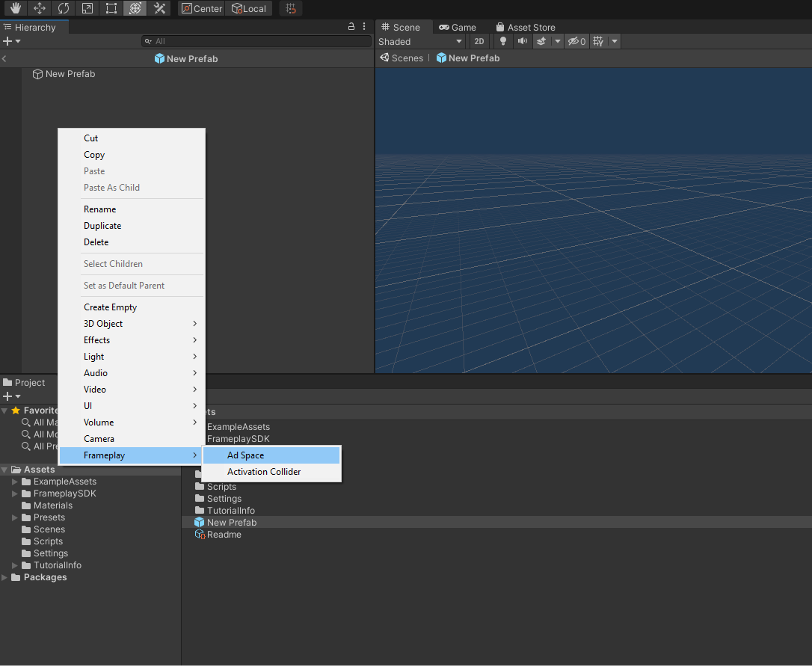Collapse the Assets folder tree
Image resolution: width=812 pixels, height=667 pixels.
coord(4,470)
